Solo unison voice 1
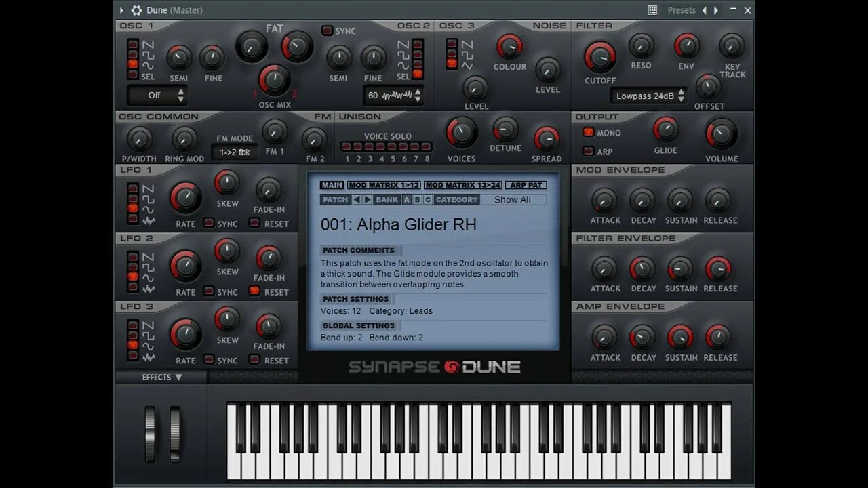Image resolution: width=868 pixels, height=488 pixels. [347, 146]
